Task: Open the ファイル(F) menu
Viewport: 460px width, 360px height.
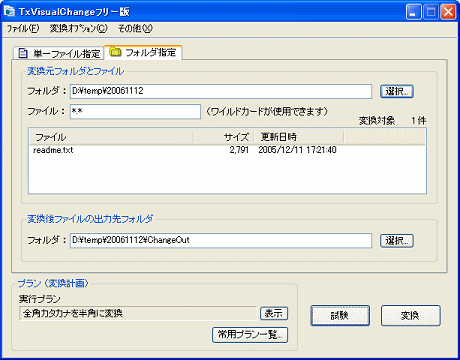Action: click(x=23, y=28)
